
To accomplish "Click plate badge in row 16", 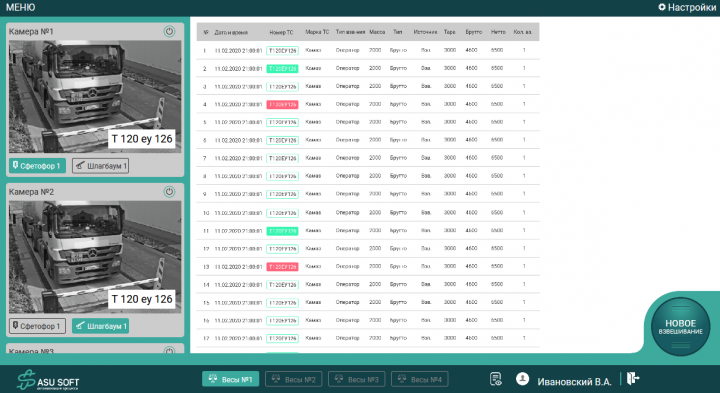I will tap(282, 320).
